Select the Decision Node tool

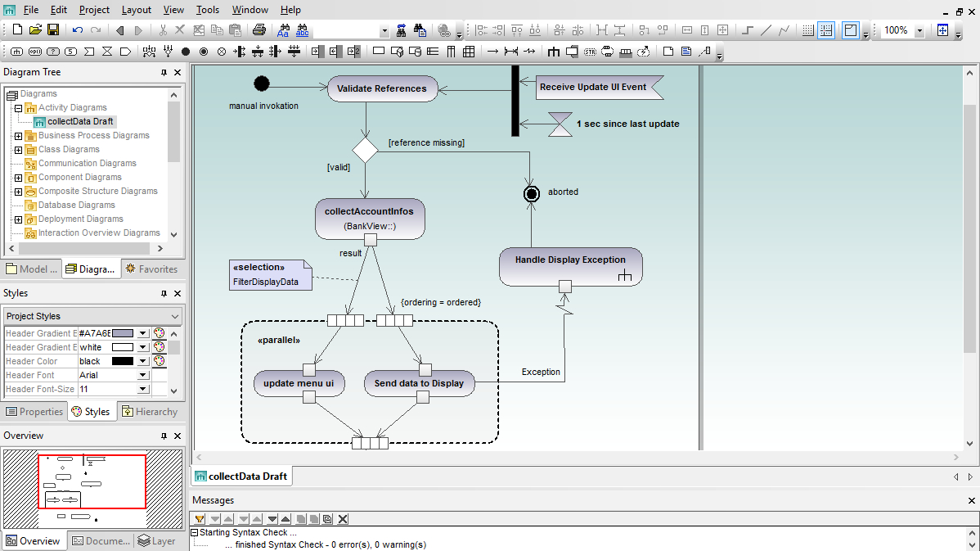click(x=149, y=52)
